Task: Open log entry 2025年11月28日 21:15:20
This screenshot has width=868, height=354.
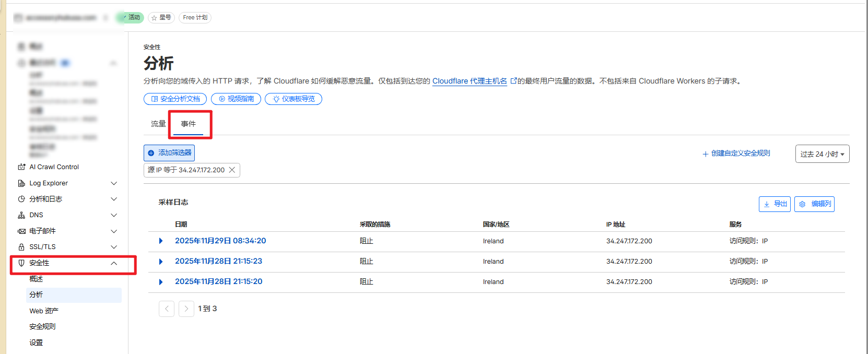Action: pos(218,281)
